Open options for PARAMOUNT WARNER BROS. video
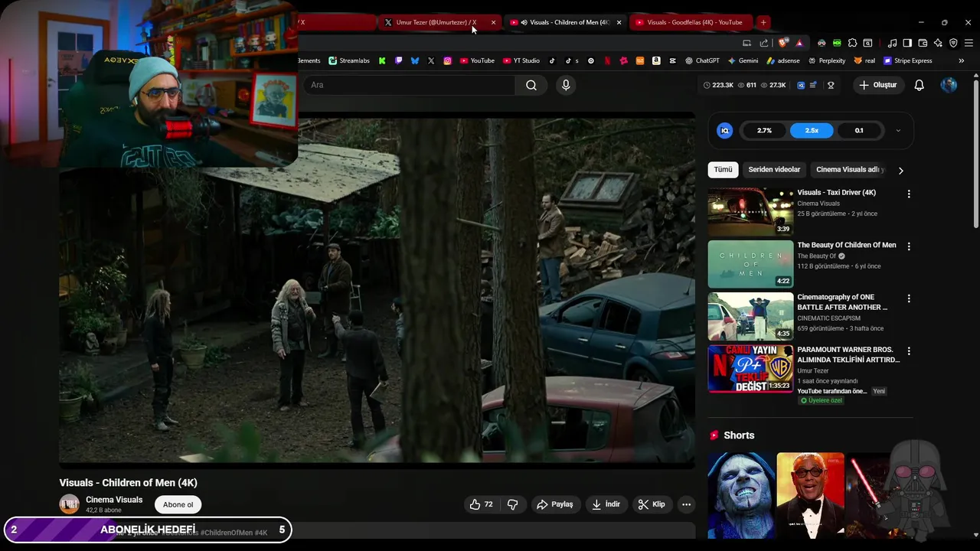980x551 pixels. click(x=909, y=350)
